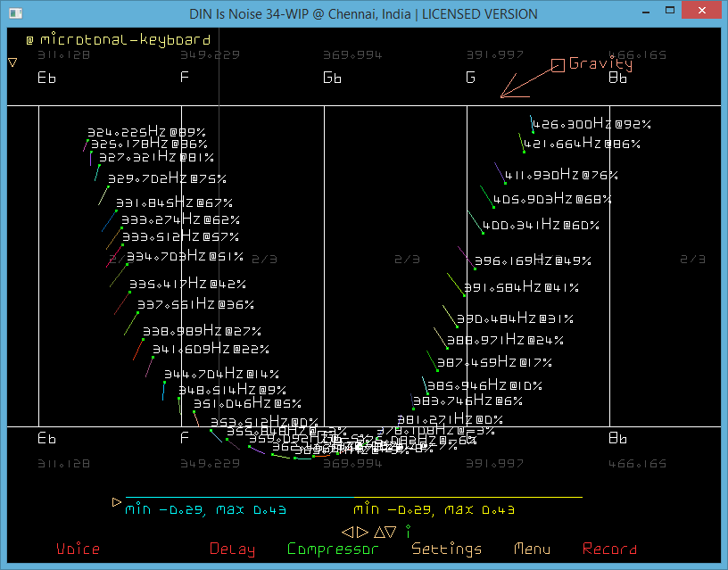Click the green info 'i' icon
728x570 pixels.
[408, 532]
